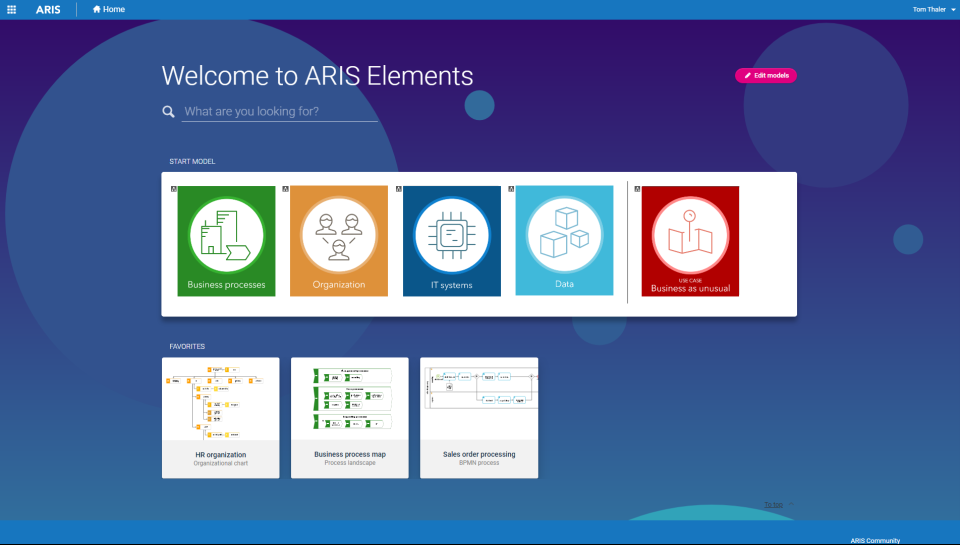Go to the Home tab
This screenshot has width=960, height=545.
108,9
